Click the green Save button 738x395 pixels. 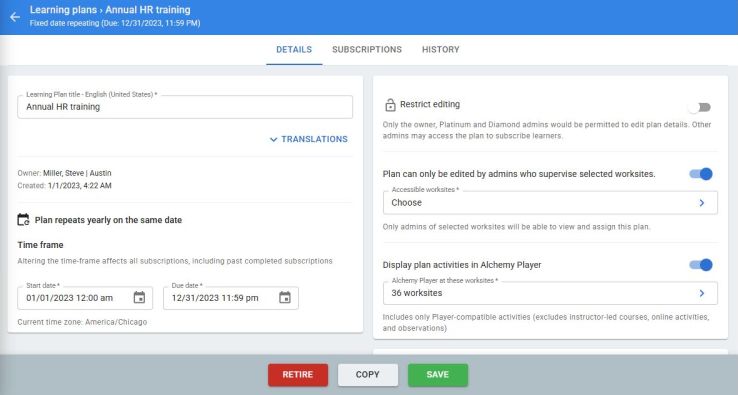point(438,375)
